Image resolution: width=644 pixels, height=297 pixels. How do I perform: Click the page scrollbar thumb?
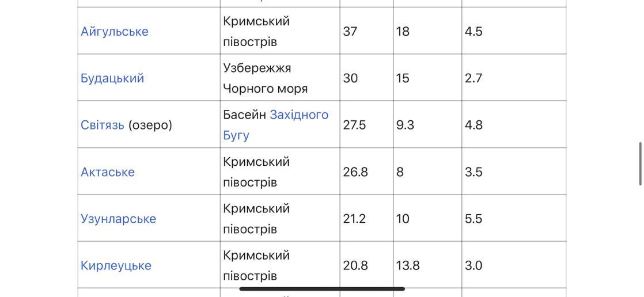tap(640, 164)
